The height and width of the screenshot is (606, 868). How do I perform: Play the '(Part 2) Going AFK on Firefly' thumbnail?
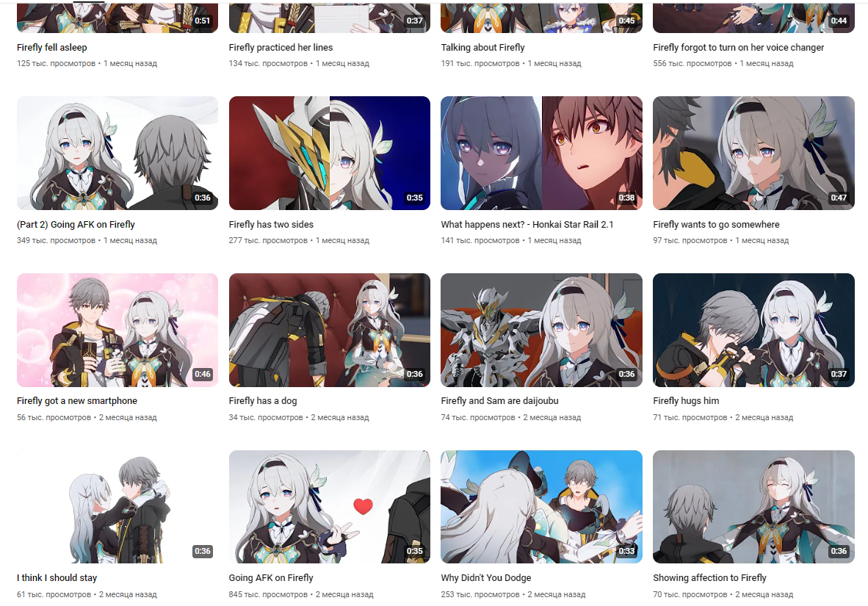pos(117,154)
